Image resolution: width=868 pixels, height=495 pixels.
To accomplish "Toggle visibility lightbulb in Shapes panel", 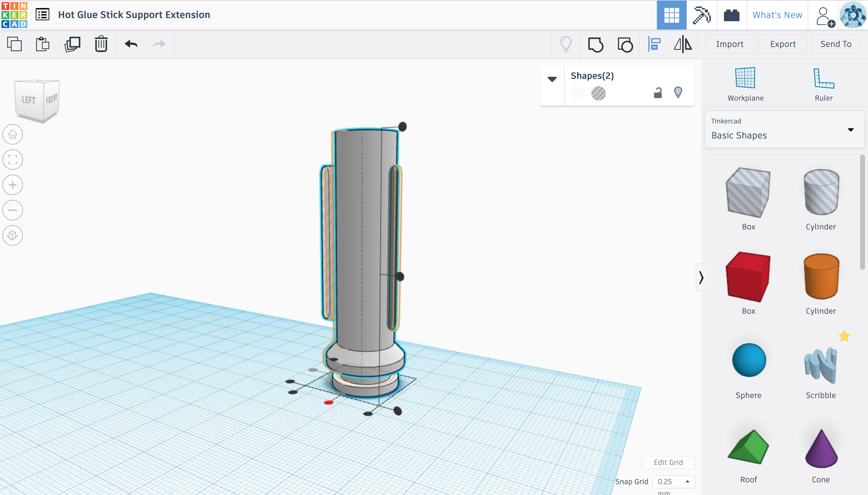I will click(x=678, y=92).
